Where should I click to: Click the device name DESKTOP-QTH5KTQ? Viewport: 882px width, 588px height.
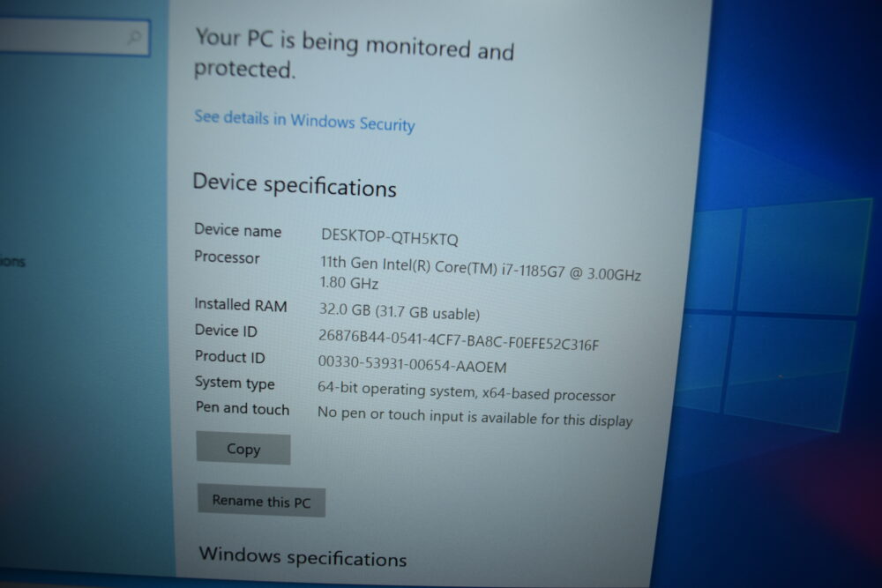389,237
